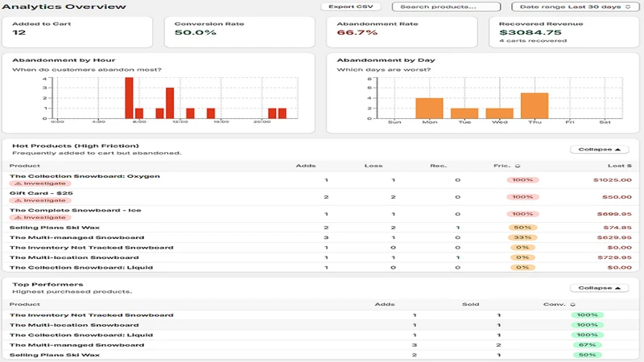Viewport: 644px width, 362px height.
Task: Open The Collection Snowboard: Oxygen product row
Action: (320, 179)
